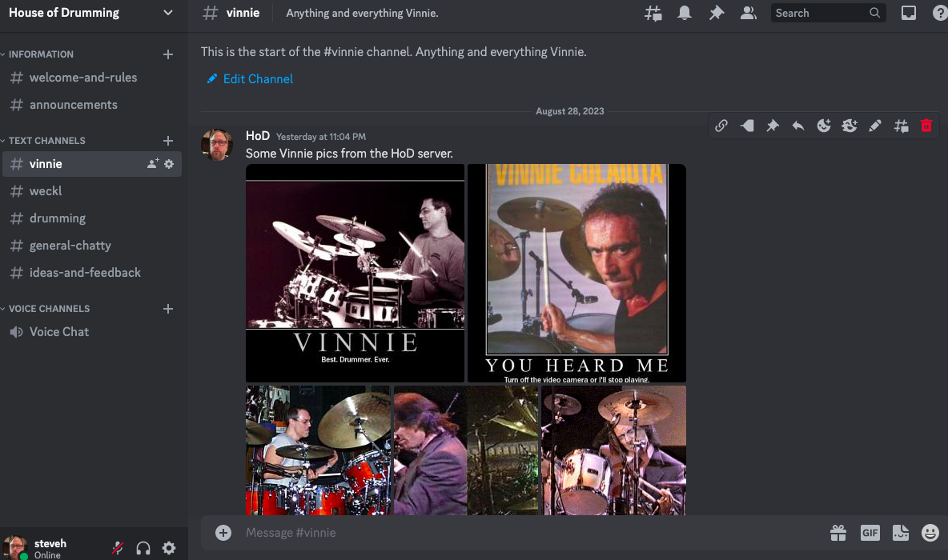
Task: Open the GIF picker
Action: (x=870, y=533)
